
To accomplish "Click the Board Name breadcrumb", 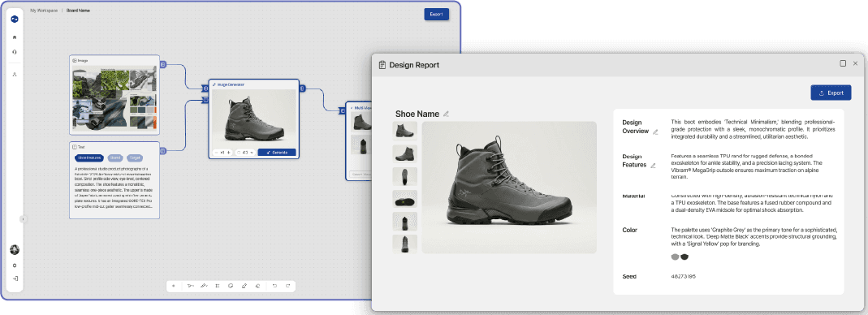I will (x=78, y=11).
